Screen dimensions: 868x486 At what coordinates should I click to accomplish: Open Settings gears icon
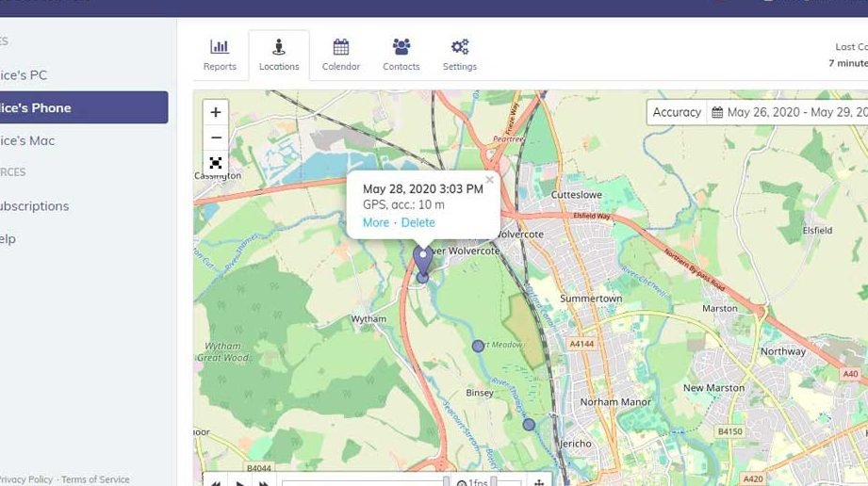click(460, 56)
